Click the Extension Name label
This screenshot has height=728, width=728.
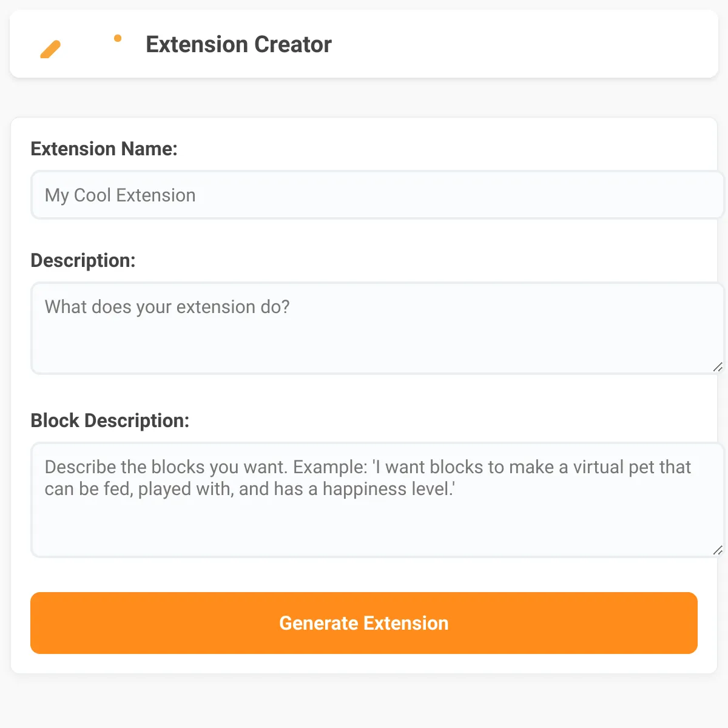tap(104, 149)
